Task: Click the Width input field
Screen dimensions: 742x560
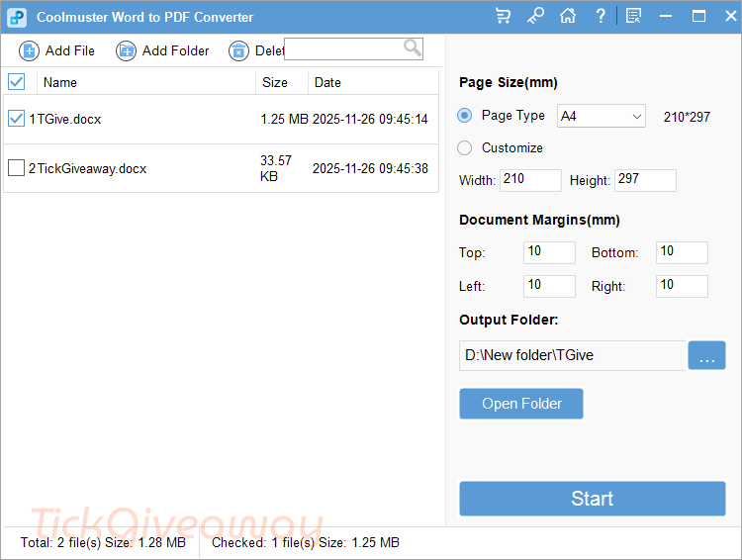Action: (530, 180)
